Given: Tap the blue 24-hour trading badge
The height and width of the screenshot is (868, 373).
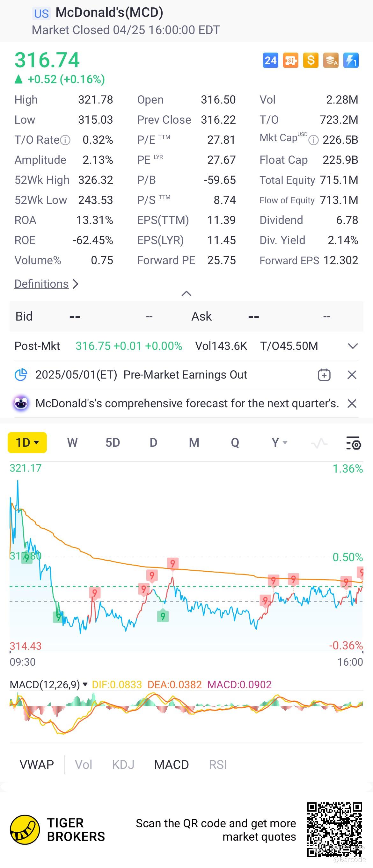Looking at the screenshot, I should pyautogui.click(x=270, y=61).
